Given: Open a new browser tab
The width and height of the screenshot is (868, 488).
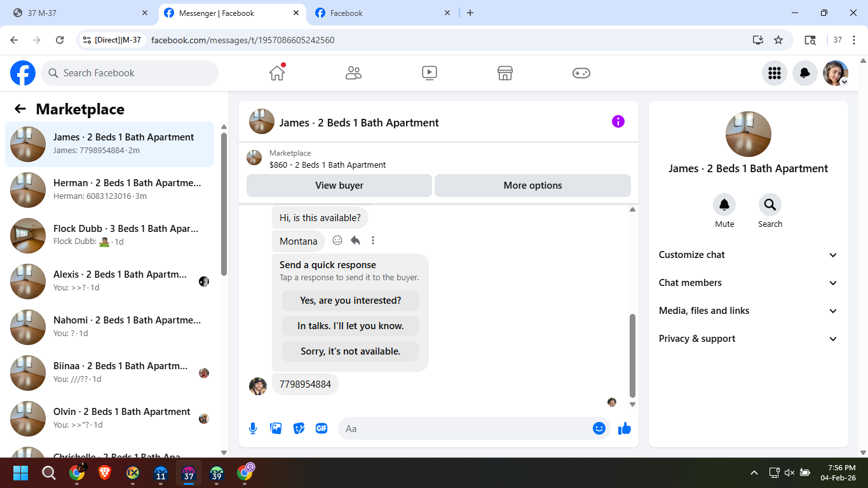Looking at the screenshot, I should [x=470, y=13].
